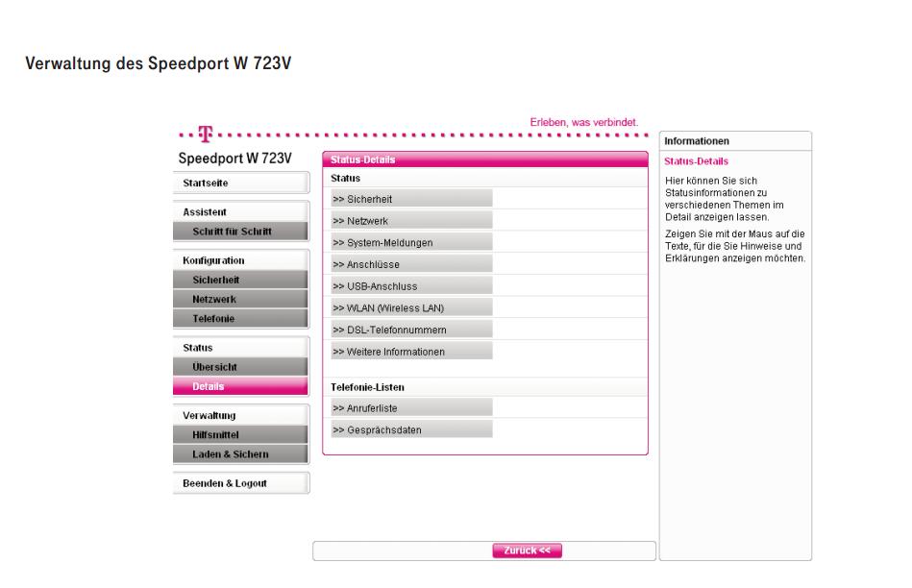Open Netzwerk under Konfiguration sidebar

click(x=240, y=299)
